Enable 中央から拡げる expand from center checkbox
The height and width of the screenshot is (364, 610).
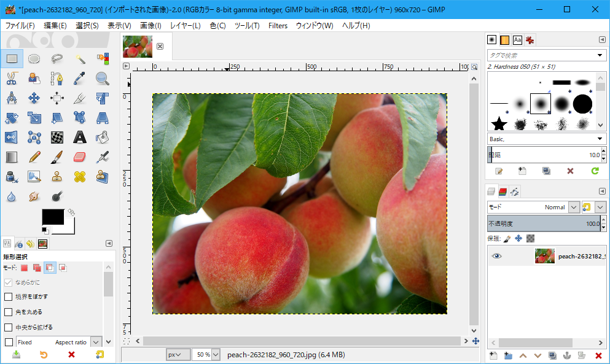coord(8,327)
